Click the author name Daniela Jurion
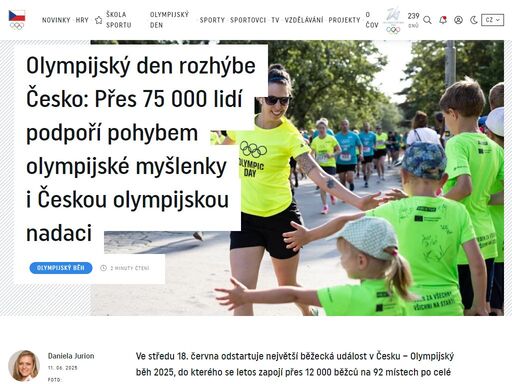512x384 pixels. click(71, 356)
